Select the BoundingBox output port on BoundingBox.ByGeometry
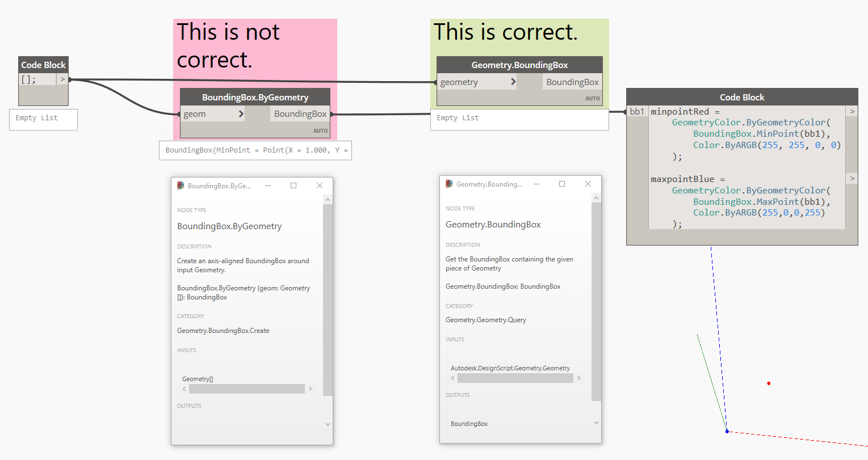Image resolution: width=868 pixels, height=460 pixels. (300, 113)
